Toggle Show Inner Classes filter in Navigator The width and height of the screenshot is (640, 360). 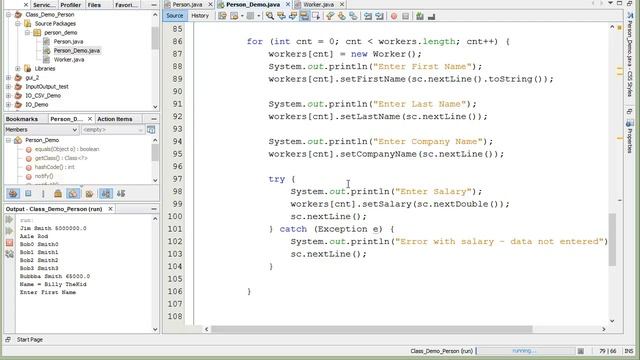pos(73,193)
